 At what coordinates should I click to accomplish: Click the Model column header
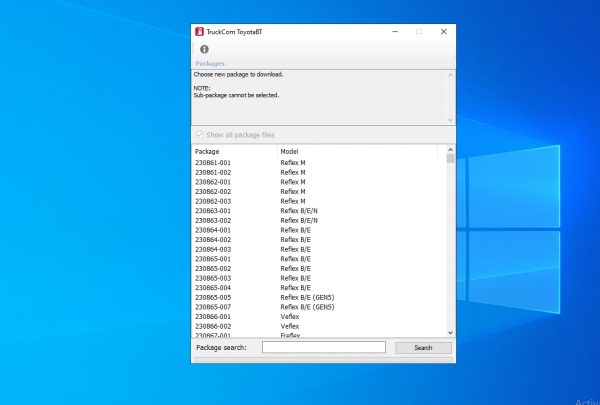pos(357,152)
